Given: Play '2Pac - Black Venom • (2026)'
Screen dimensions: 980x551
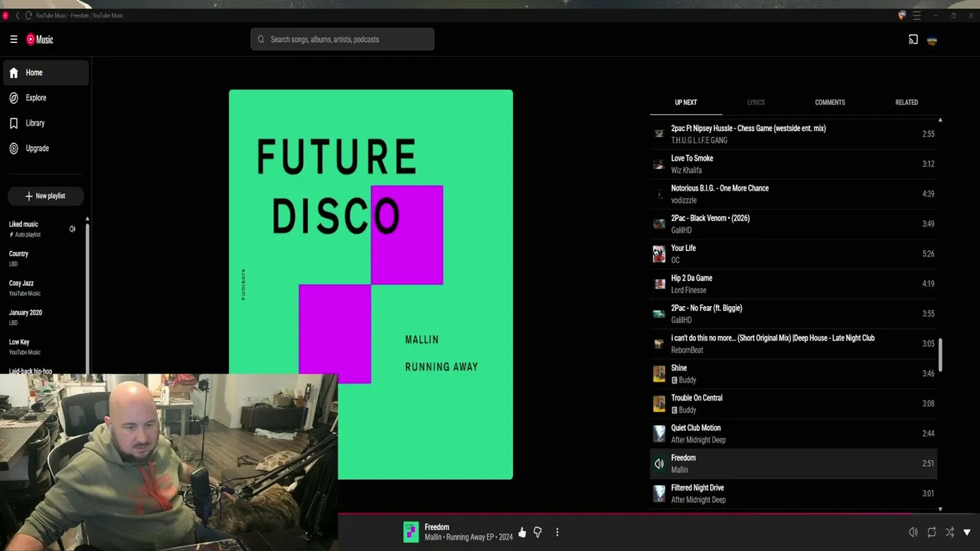Looking at the screenshot, I should point(793,224).
